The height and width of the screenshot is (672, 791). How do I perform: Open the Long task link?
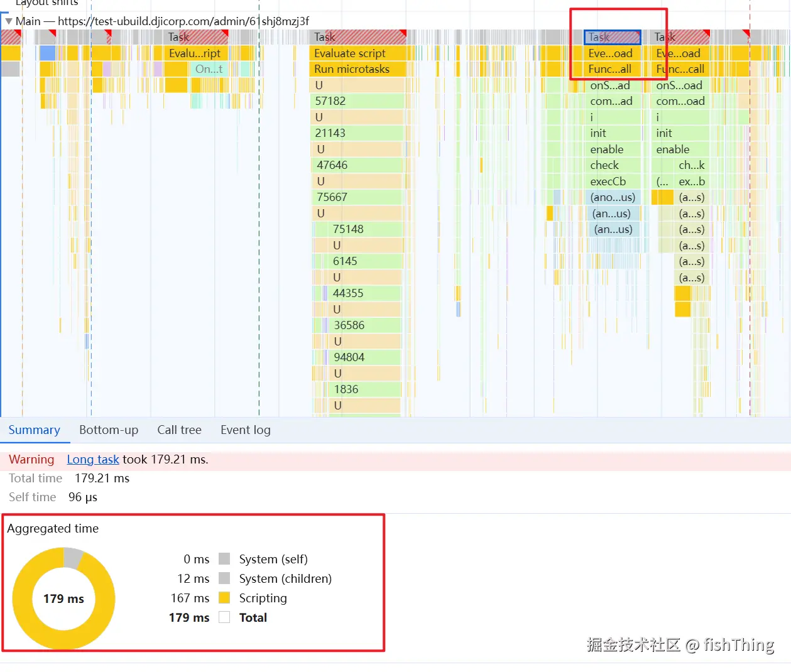(x=93, y=459)
